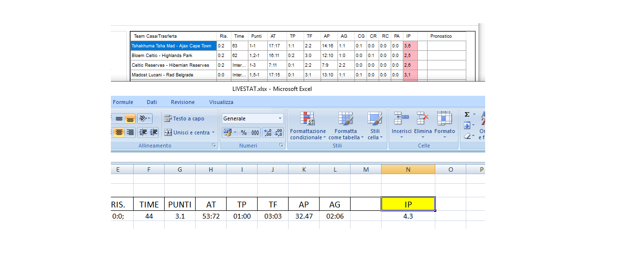
Task: Select the Excel header cell AG
Action: [335, 204]
